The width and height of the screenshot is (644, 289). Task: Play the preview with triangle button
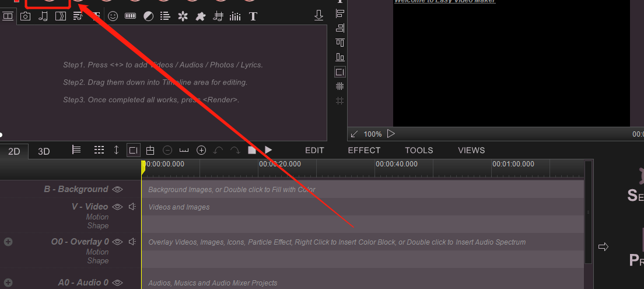click(391, 134)
